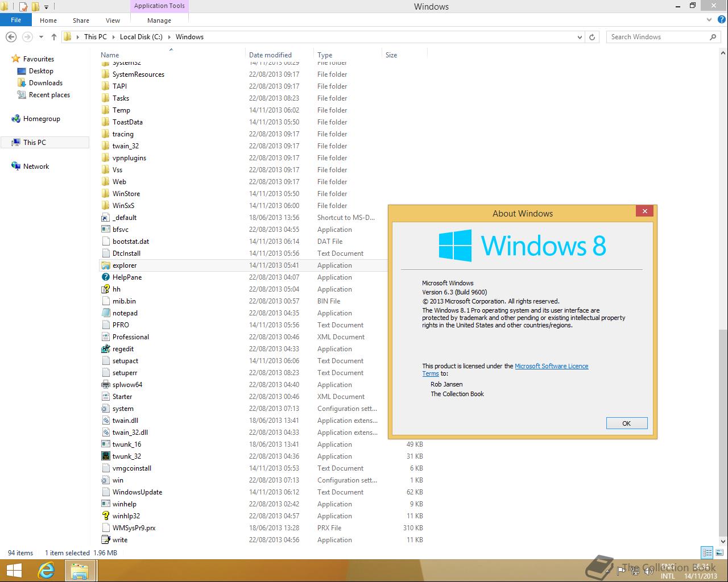Image resolution: width=728 pixels, height=582 pixels.
Task: Switch to large icons view layout
Action: pos(719,552)
